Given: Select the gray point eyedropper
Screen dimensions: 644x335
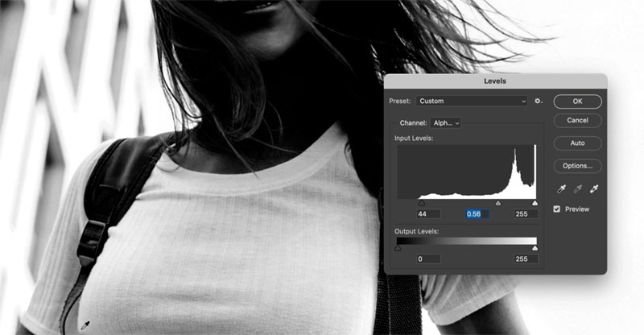Looking at the screenshot, I should pyautogui.click(x=576, y=188).
